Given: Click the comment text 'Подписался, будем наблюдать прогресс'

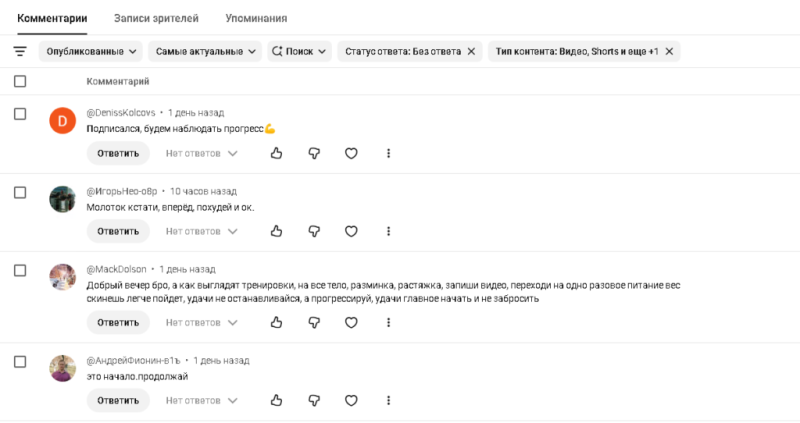Looking at the screenshot, I should coord(181,129).
